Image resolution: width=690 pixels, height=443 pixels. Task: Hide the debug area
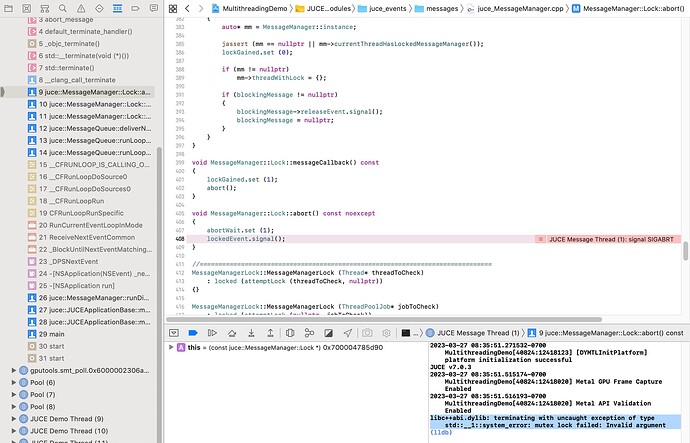(174, 333)
